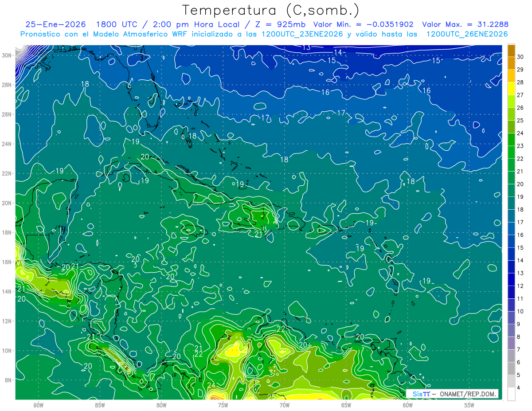Click the 26N latitude axis label
532x411 pixels.
coord(7,114)
